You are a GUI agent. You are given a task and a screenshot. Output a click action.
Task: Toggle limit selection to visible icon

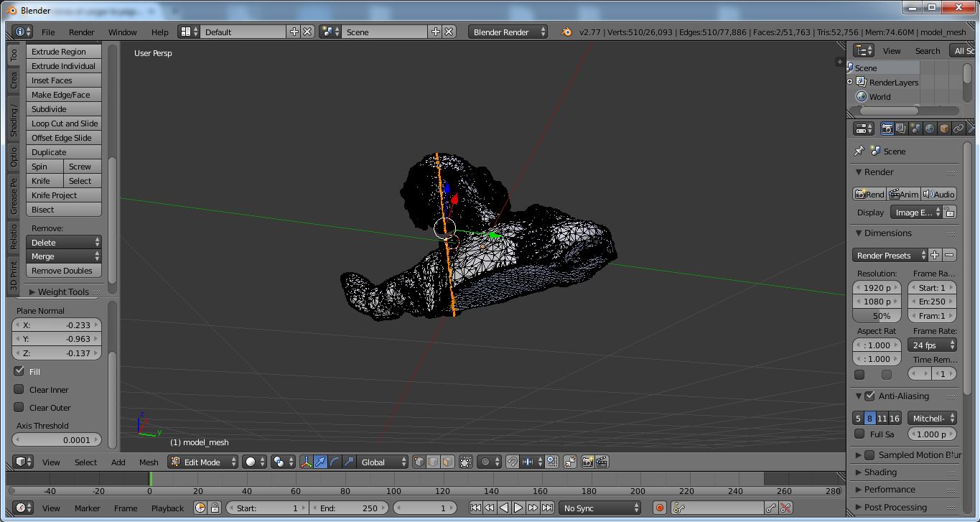(x=466, y=462)
